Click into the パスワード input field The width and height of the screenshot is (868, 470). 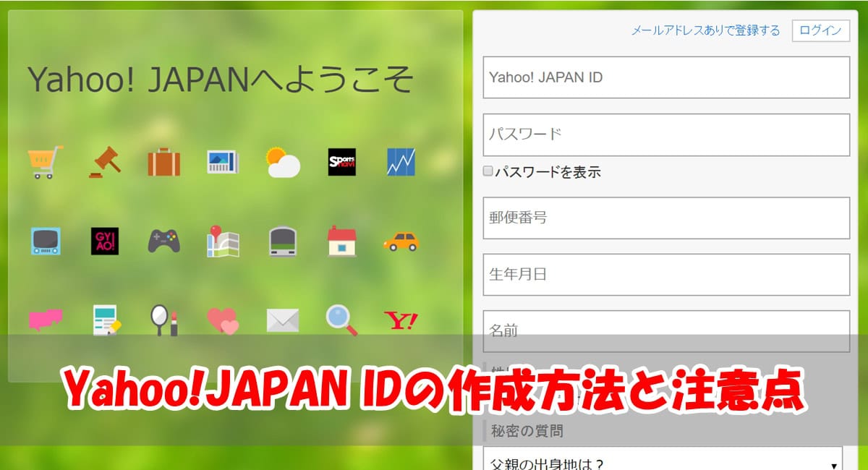point(666,134)
